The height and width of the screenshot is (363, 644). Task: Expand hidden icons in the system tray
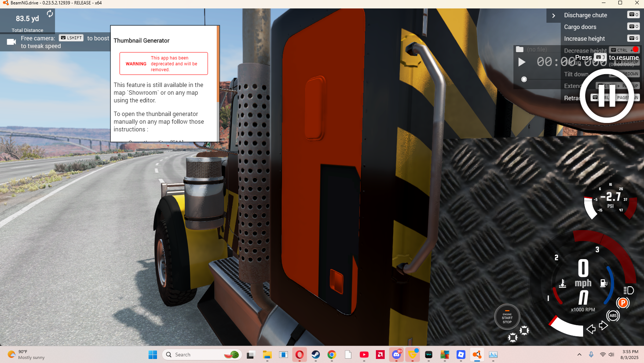[x=579, y=355]
